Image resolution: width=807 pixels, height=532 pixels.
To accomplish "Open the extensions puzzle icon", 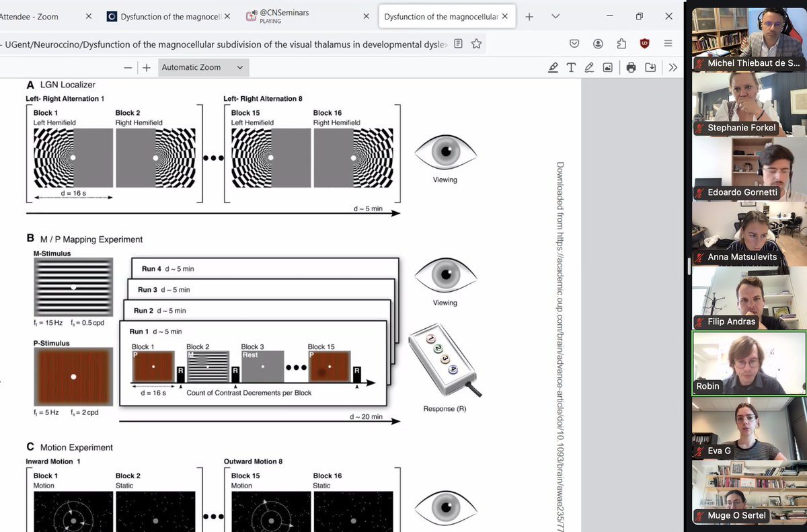I will click(x=621, y=44).
